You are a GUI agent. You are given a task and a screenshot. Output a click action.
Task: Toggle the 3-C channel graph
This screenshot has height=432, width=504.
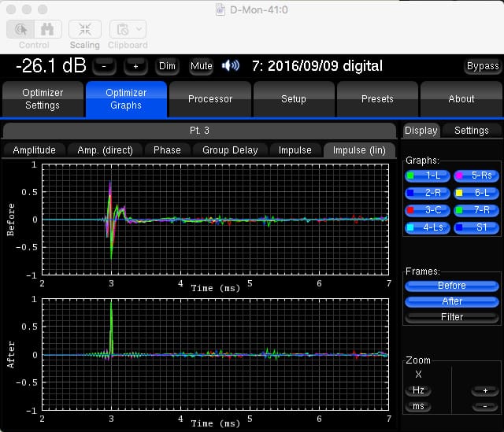tap(427, 210)
